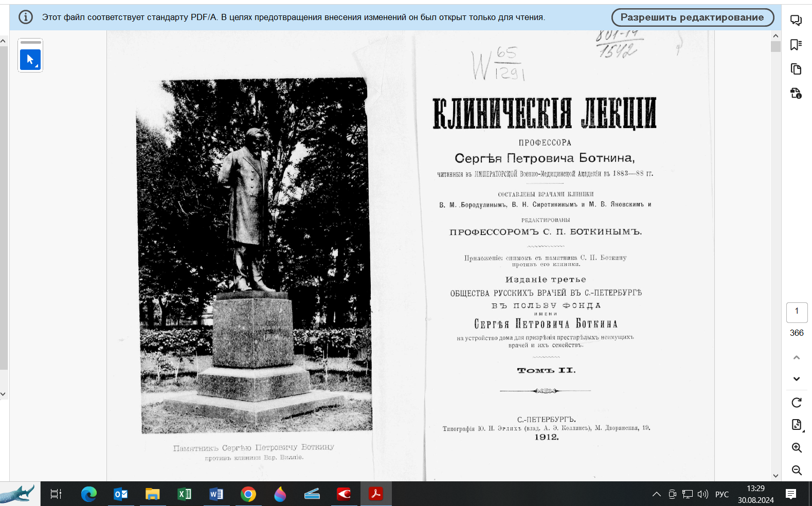This screenshot has height=506, width=812.
Task: Zoom out of the document
Action: pos(797,470)
